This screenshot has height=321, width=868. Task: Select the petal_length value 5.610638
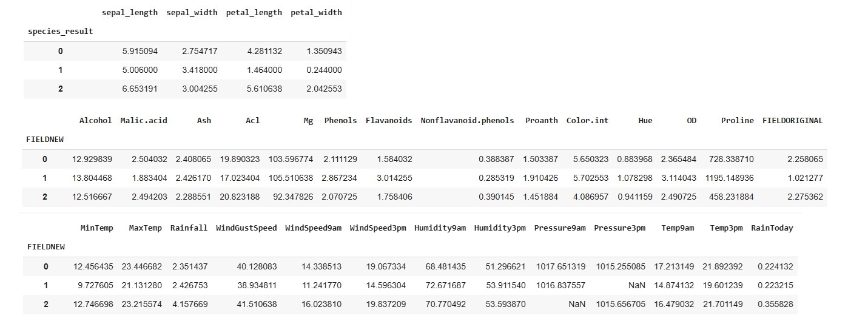coord(263,89)
